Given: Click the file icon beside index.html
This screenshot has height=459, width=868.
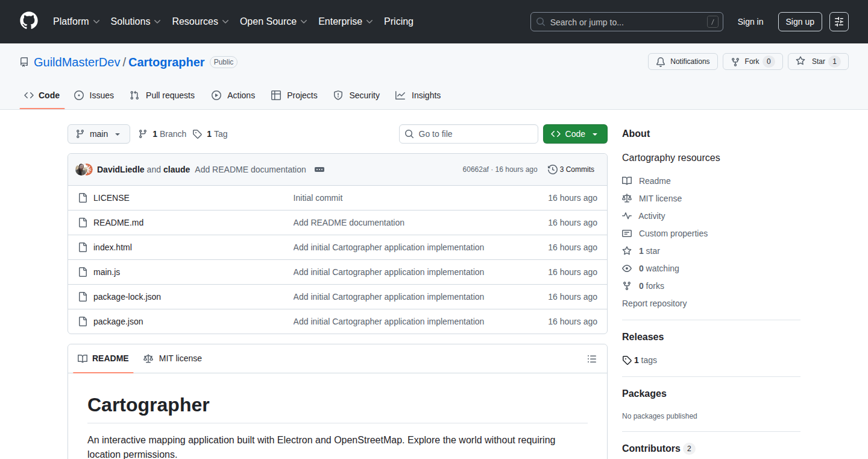Looking at the screenshot, I should pos(83,247).
